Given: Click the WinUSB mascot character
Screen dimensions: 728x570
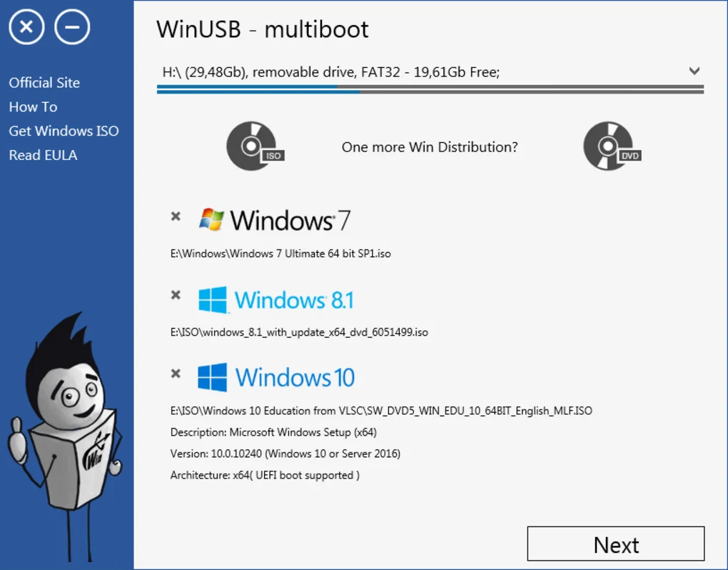Looking at the screenshot, I should coord(64,436).
